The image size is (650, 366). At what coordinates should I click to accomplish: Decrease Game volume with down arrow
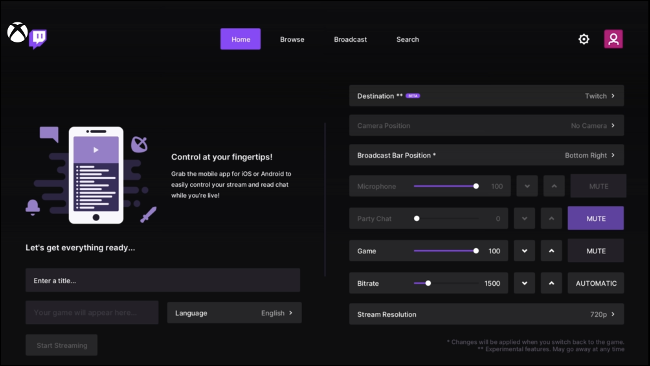click(x=524, y=251)
